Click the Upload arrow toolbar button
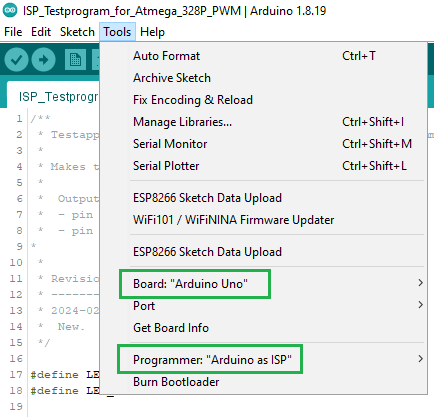 coord(43,60)
